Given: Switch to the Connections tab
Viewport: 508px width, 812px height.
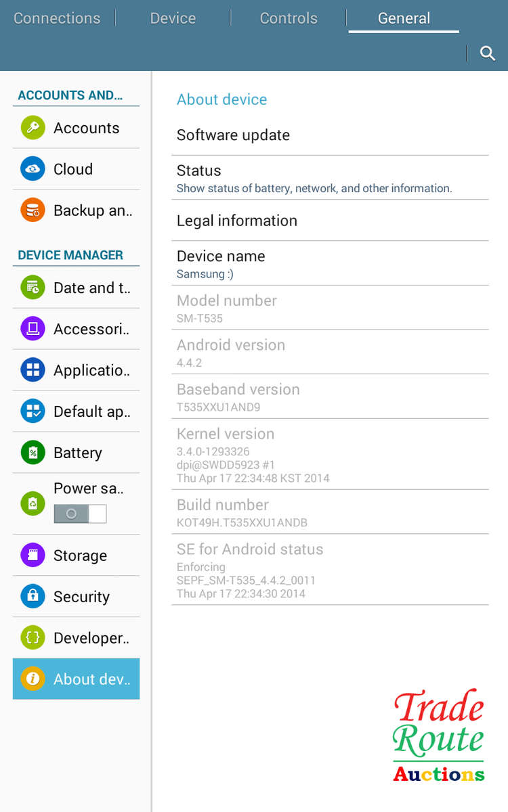Looking at the screenshot, I should coord(57,18).
